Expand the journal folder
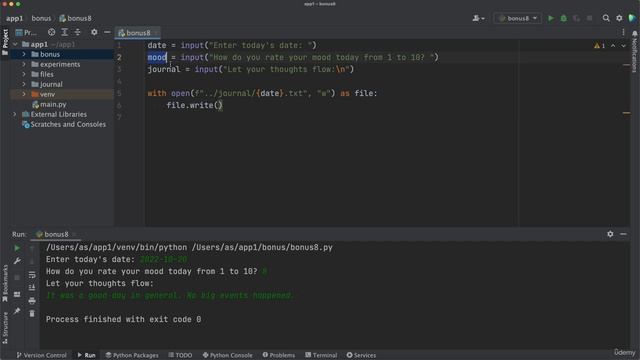 point(24,84)
